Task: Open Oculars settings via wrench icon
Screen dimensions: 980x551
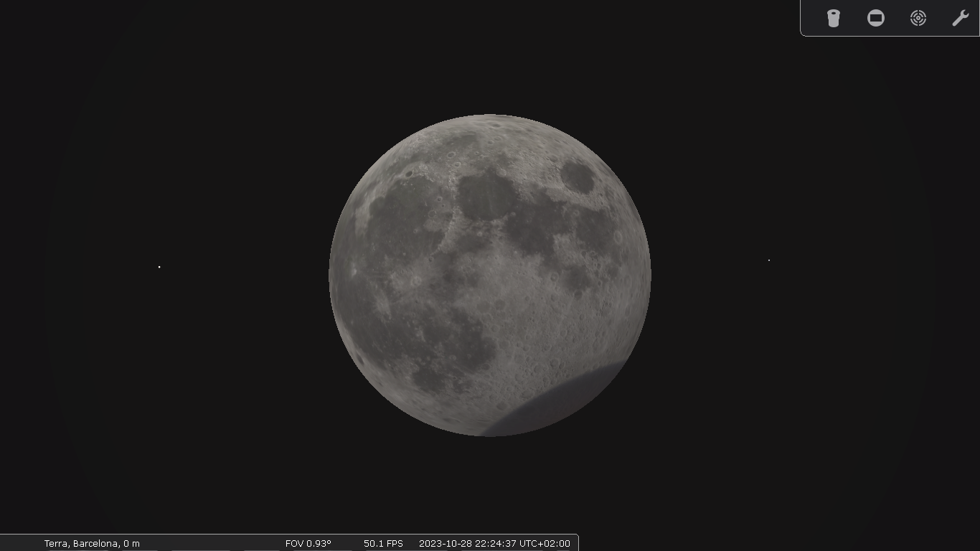Action: (x=960, y=18)
